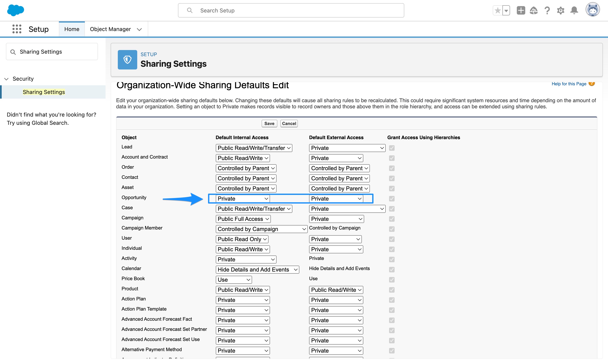Open the Setup gear icon
This screenshot has width=608, height=364.
[561, 10]
